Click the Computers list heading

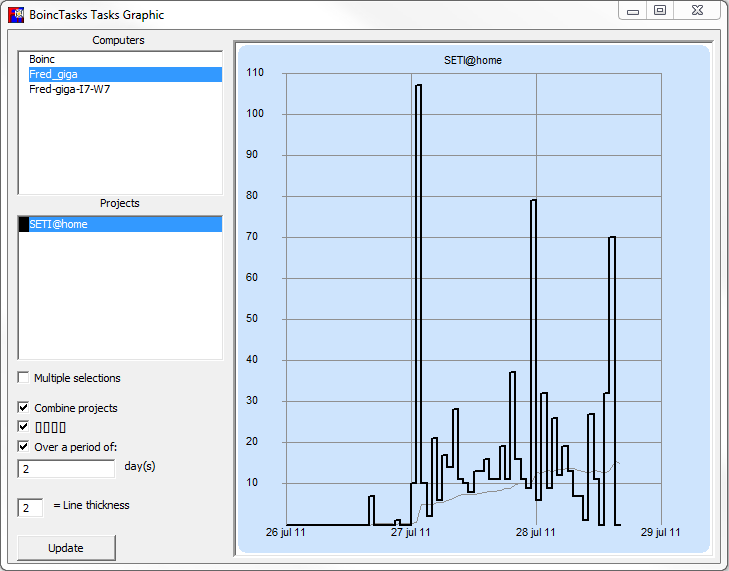118,40
